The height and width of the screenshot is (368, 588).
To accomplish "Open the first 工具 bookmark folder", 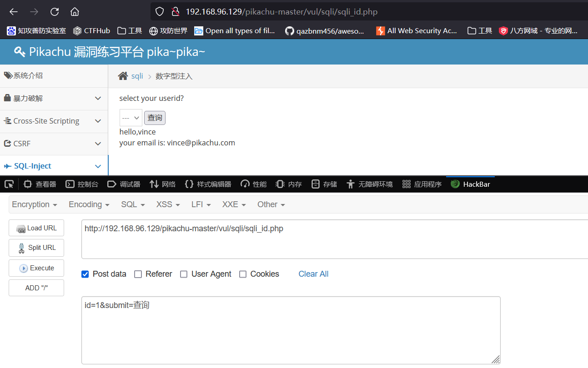I will (130, 31).
